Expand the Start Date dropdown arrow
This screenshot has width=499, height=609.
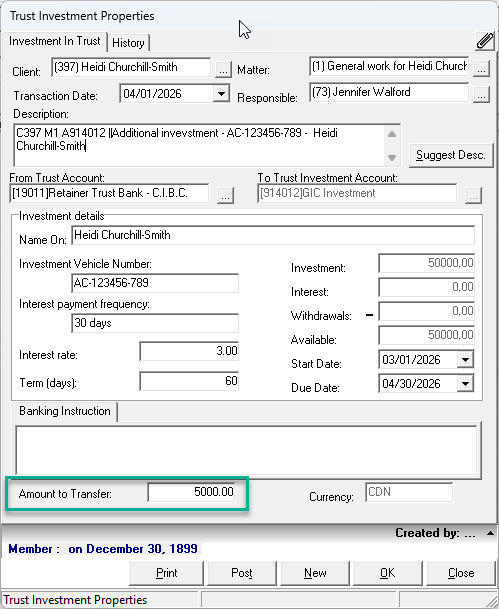[465, 359]
